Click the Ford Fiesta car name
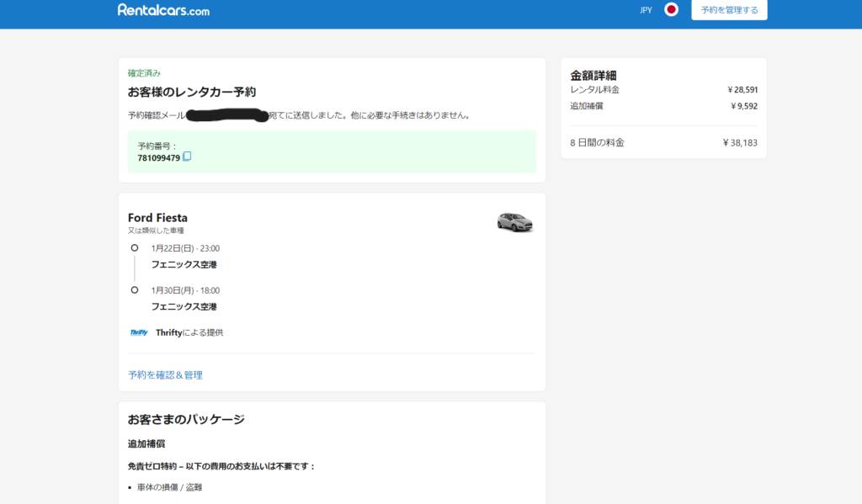862x504 pixels. click(x=157, y=218)
